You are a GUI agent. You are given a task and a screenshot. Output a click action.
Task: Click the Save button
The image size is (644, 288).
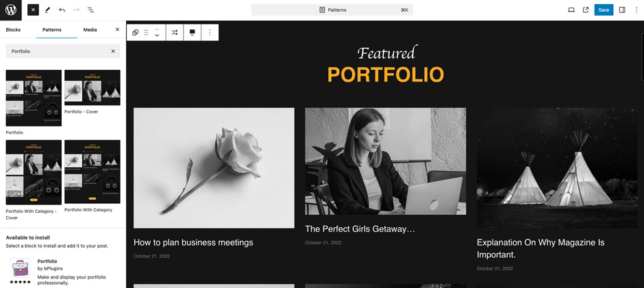pos(604,10)
